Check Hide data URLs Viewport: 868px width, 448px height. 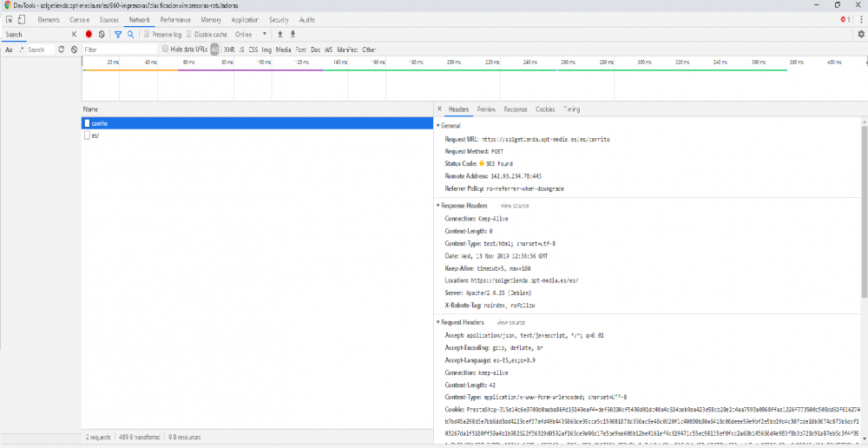[x=165, y=49]
